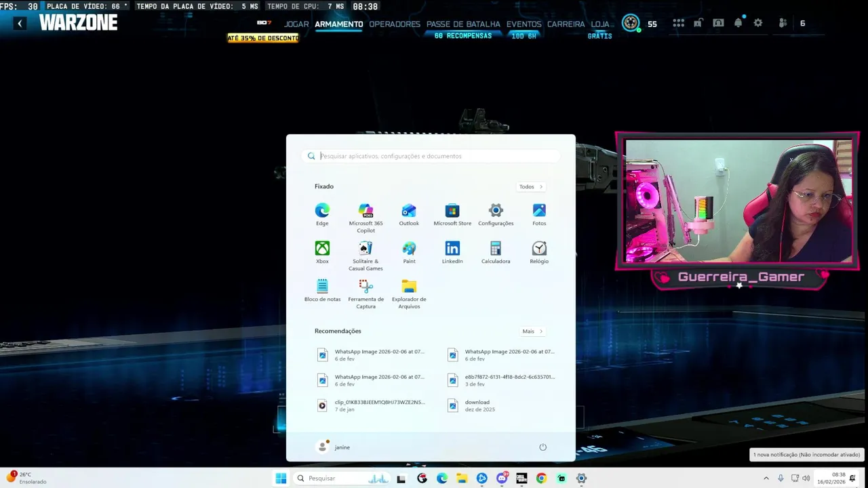Open the notification bell in system tray

[852, 479]
